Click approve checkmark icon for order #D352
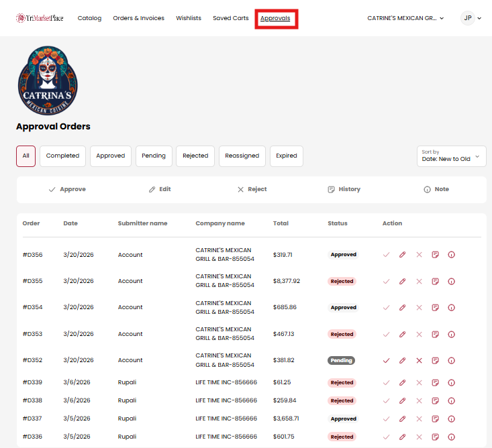The width and height of the screenshot is (492, 448). tap(386, 360)
